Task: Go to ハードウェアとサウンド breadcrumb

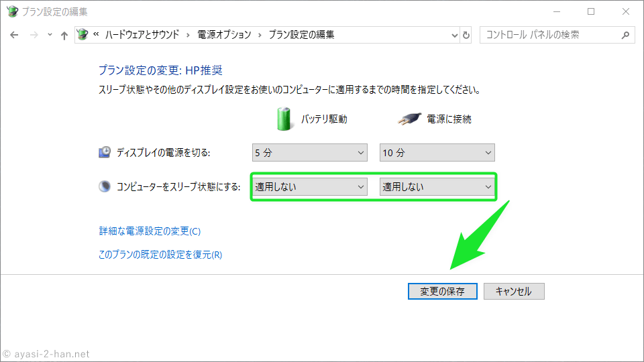Action: pyautogui.click(x=142, y=35)
